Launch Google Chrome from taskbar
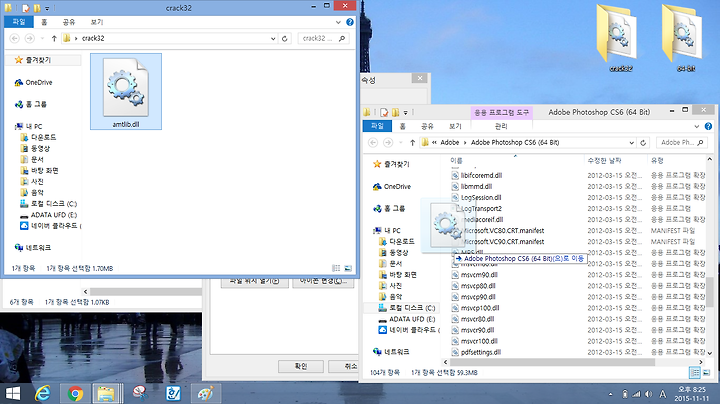 pos(75,393)
